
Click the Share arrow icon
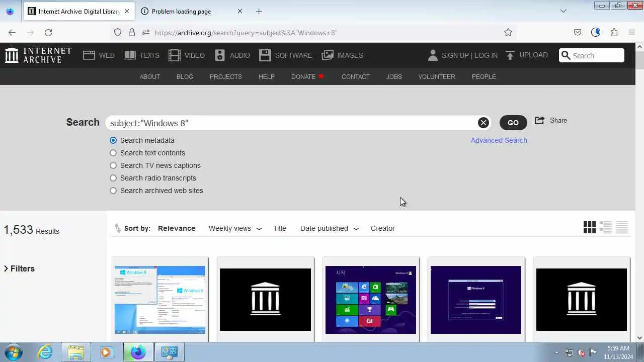[x=539, y=121]
